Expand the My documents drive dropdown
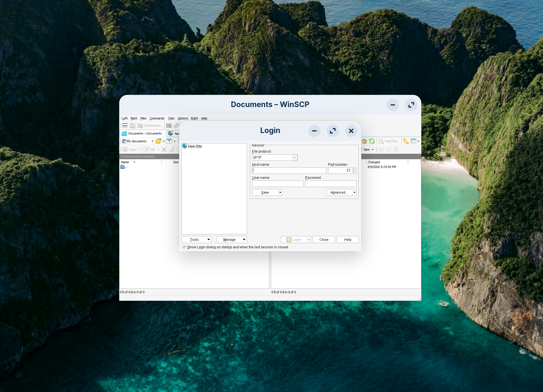 [152, 141]
